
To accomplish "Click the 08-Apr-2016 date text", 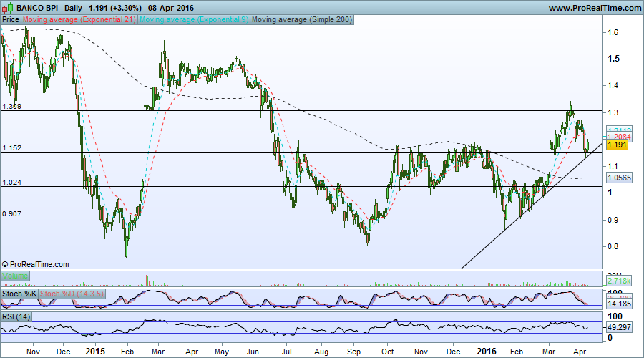I will tap(171, 8).
